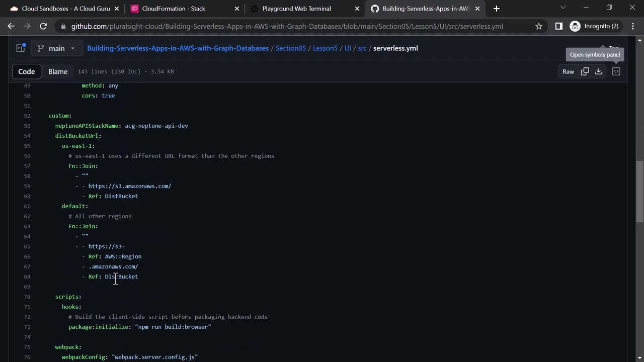This screenshot has width=644, height=362.
Task: Reload the GitHub page
Action: pos(43,26)
